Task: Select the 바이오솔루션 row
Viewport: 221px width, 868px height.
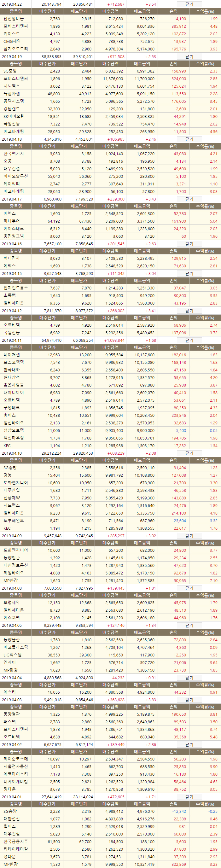Action: (110, 176)
